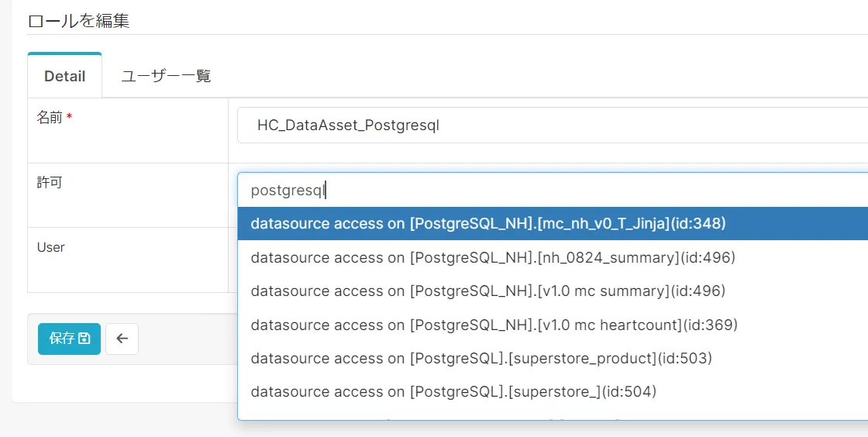Pick the v1.0 mc summary option

[488, 291]
